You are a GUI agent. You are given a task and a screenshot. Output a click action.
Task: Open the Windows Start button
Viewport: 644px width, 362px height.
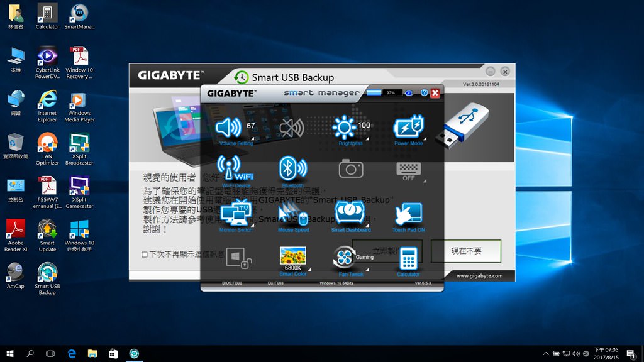(10, 353)
